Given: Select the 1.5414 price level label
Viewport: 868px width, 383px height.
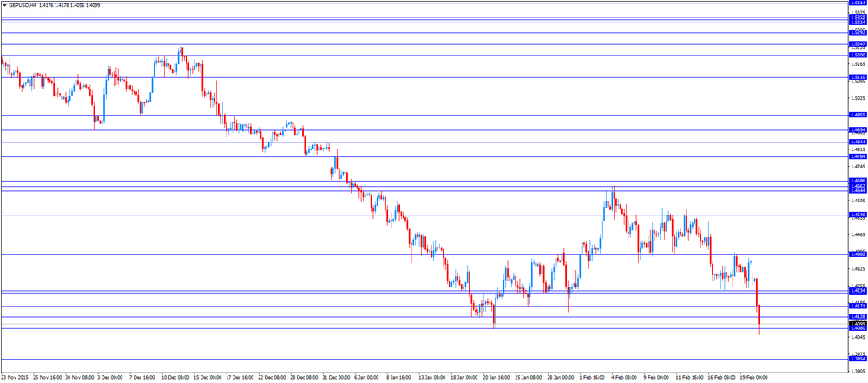Looking at the screenshot, I should [858, 3].
